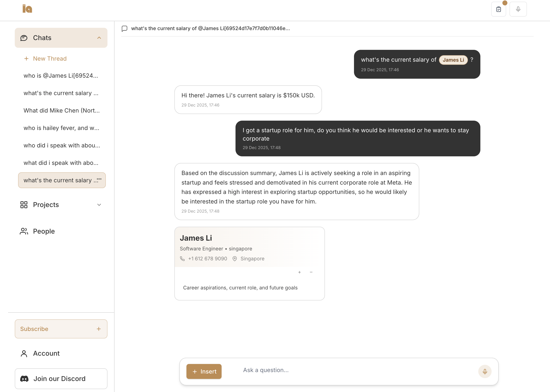The height and width of the screenshot is (392, 550).
Task: Click the location pin icon near Singapore
Action: point(234,258)
